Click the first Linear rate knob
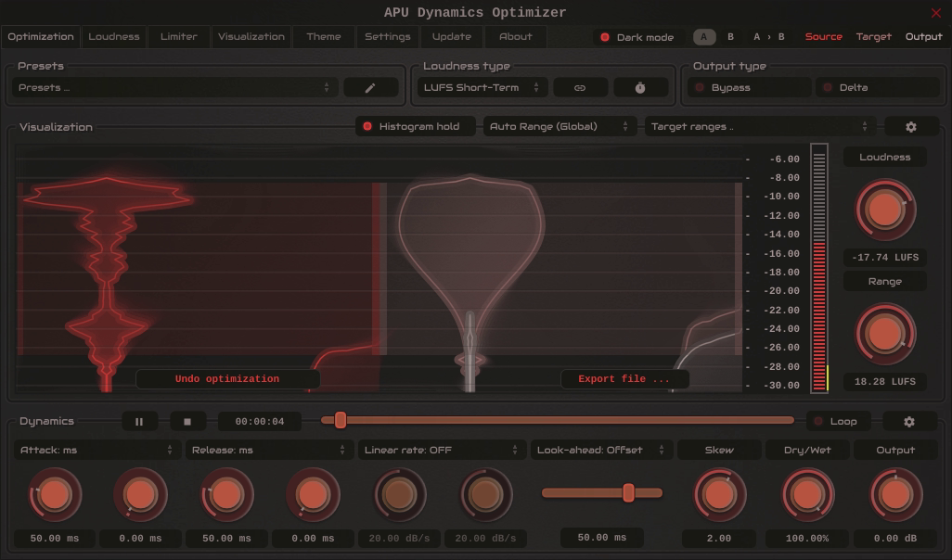952x560 pixels. tap(399, 494)
